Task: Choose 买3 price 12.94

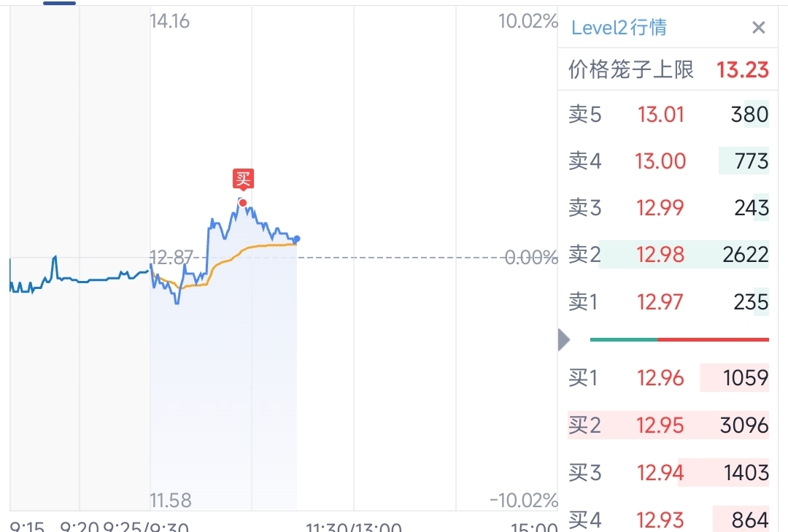Action: tap(660, 473)
